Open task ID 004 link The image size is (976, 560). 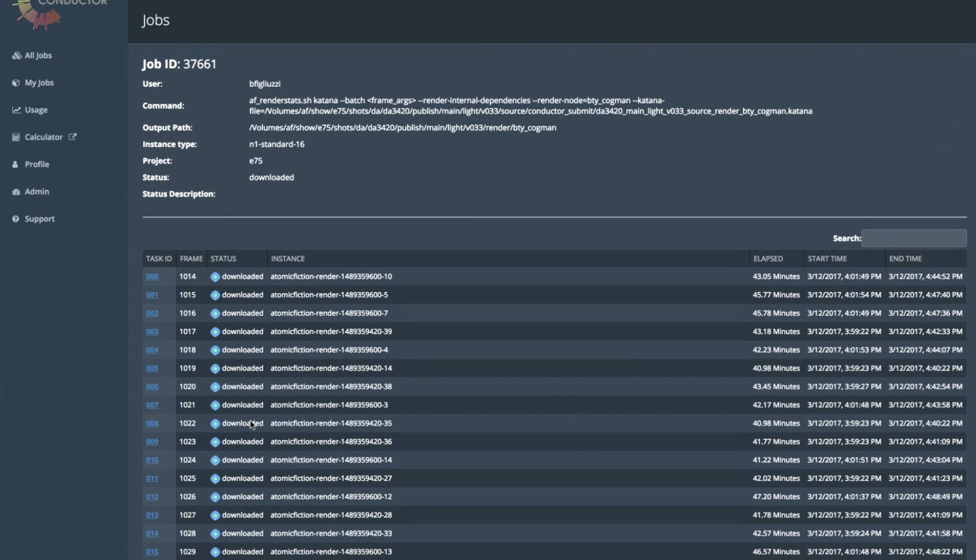point(152,350)
